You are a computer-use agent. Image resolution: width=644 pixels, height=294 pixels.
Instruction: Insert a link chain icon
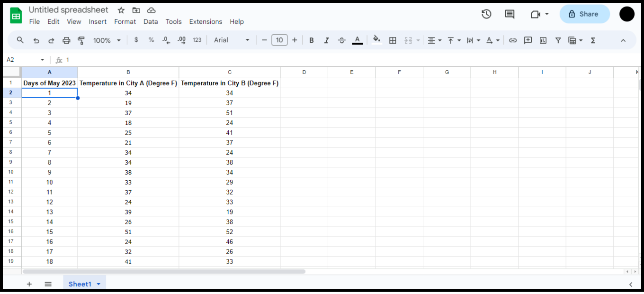[x=513, y=40]
